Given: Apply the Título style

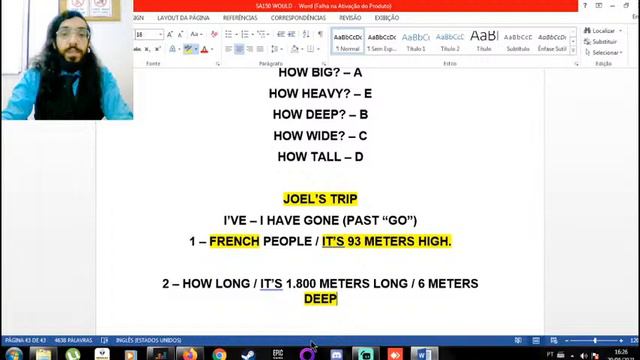Looking at the screenshot, I should [x=484, y=42].
